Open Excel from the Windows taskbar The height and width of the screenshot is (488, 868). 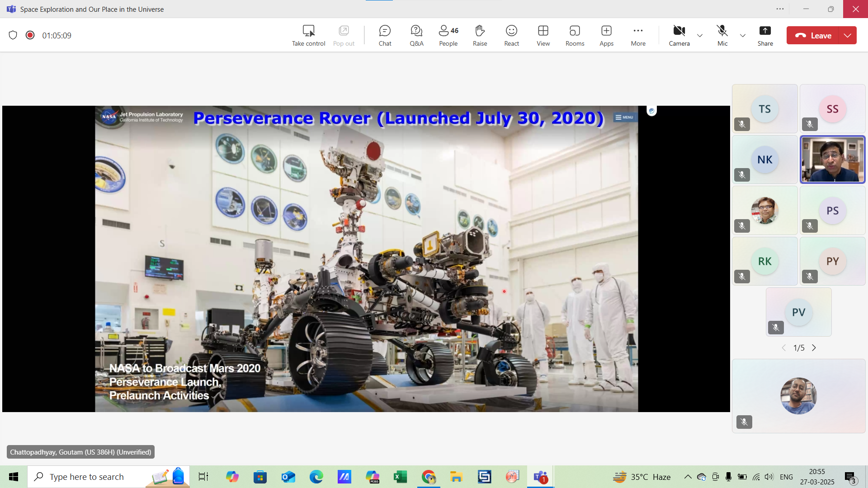[x=400, y=477]
